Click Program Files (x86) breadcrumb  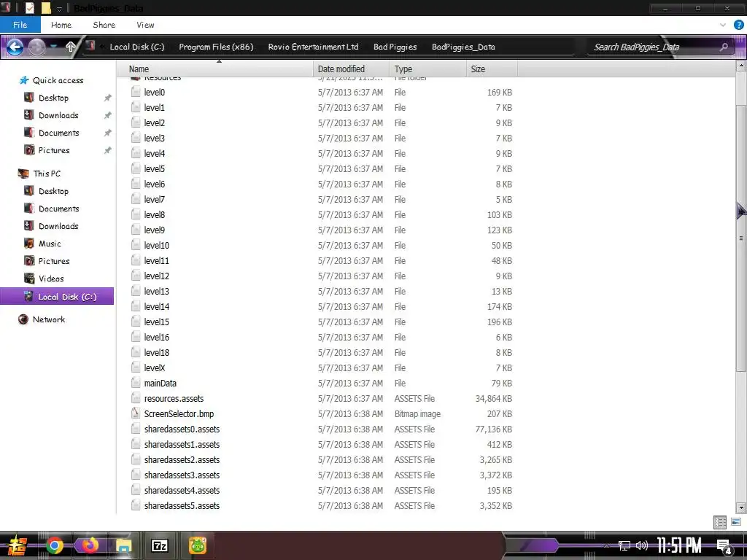216,47
